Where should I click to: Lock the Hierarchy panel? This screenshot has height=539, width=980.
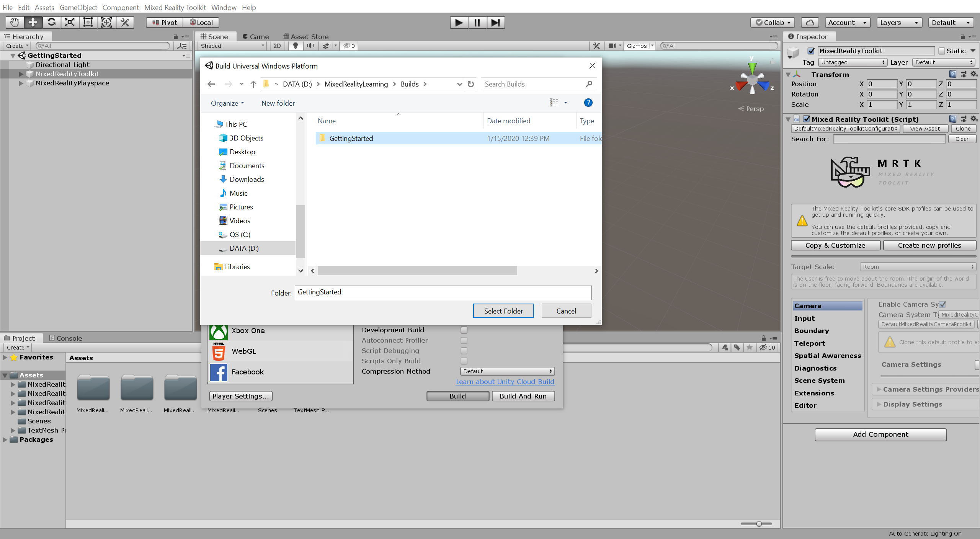click(x=175, y=37)
